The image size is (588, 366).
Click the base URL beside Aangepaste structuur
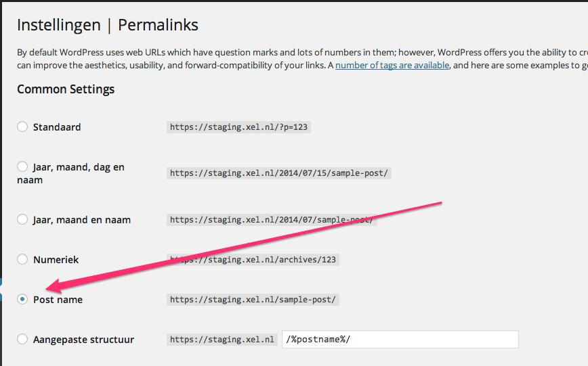[x=222, y=340]
